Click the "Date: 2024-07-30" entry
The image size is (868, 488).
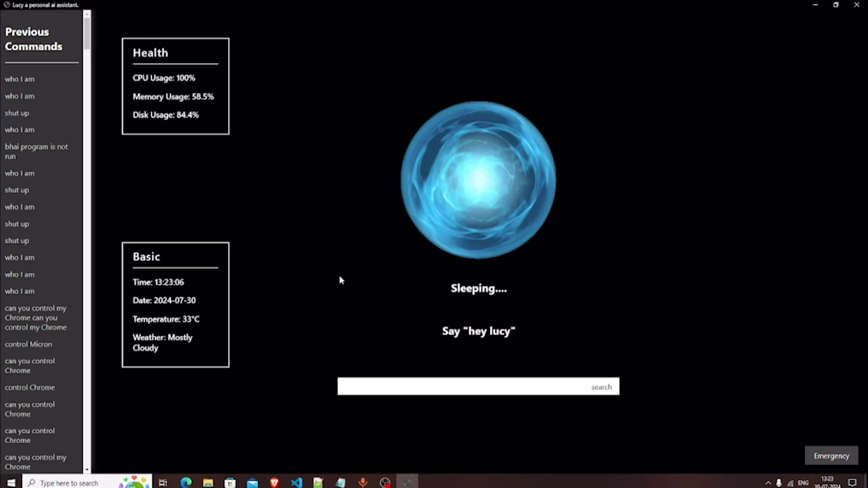coord(164,300)
